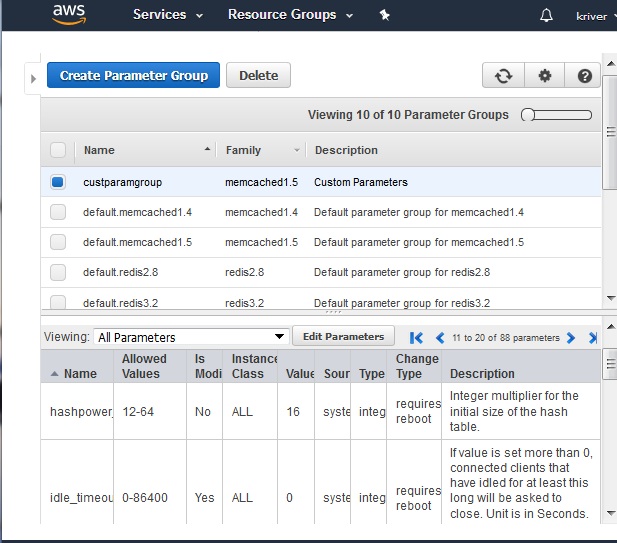Uncheck the custparamgroup row checkbox
The width and height of the screenshot is (617, 543).
(x=58, y=182)
